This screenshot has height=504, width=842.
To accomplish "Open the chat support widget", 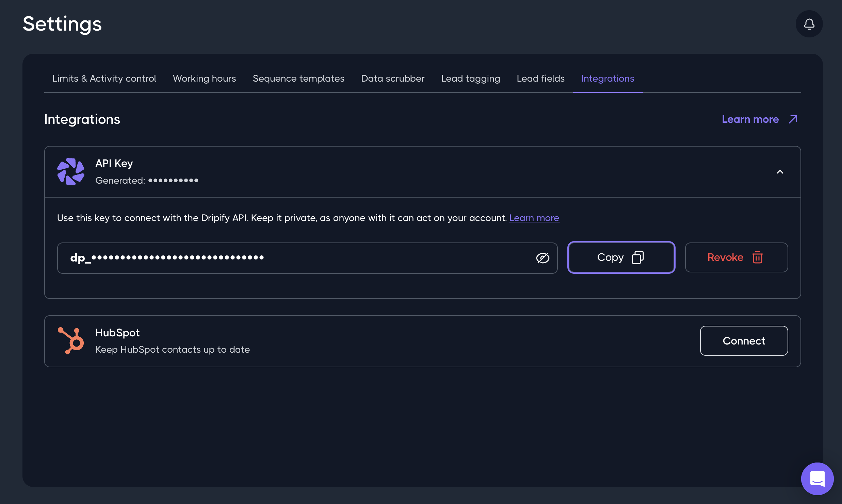I will pos(817,478).
